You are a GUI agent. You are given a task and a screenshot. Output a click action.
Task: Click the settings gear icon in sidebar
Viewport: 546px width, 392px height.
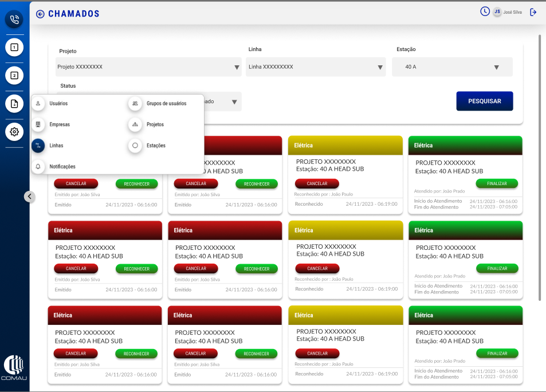pos(14,132)
